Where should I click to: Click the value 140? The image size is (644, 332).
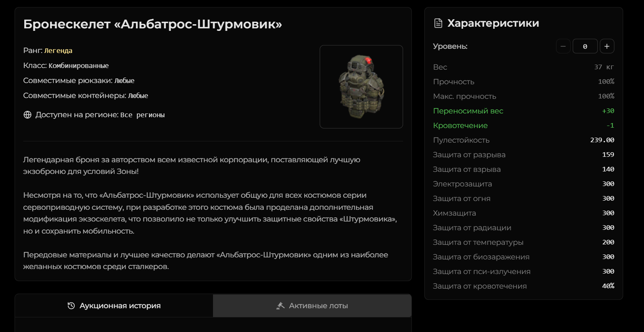[x=608, y=169]
